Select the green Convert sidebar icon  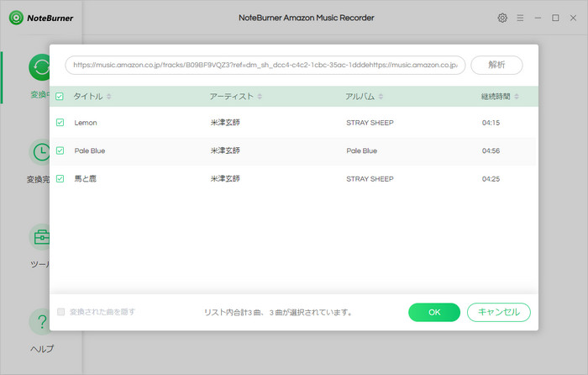[39, 67]
